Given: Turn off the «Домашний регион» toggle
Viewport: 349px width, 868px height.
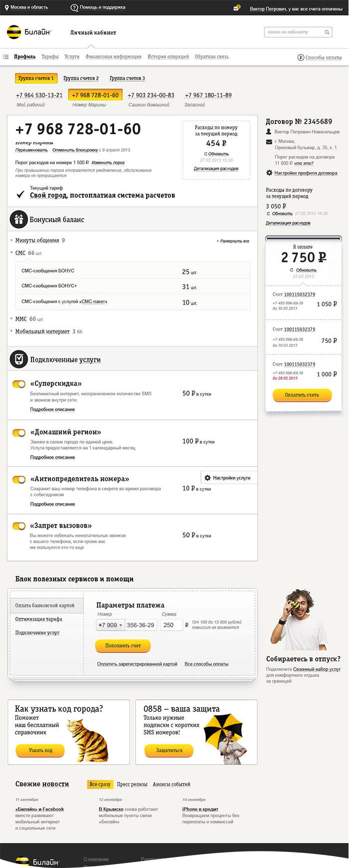Looking at the screenshot, I should pos(19,433).
